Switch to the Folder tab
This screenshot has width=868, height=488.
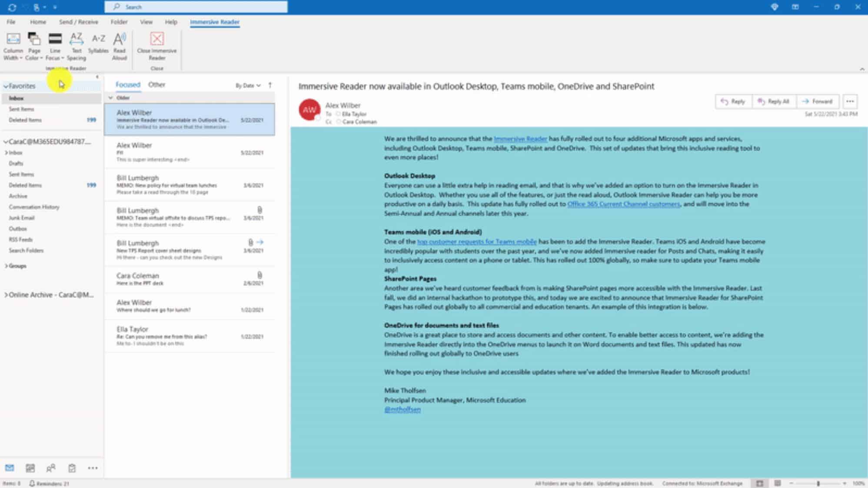coord(119,22)
